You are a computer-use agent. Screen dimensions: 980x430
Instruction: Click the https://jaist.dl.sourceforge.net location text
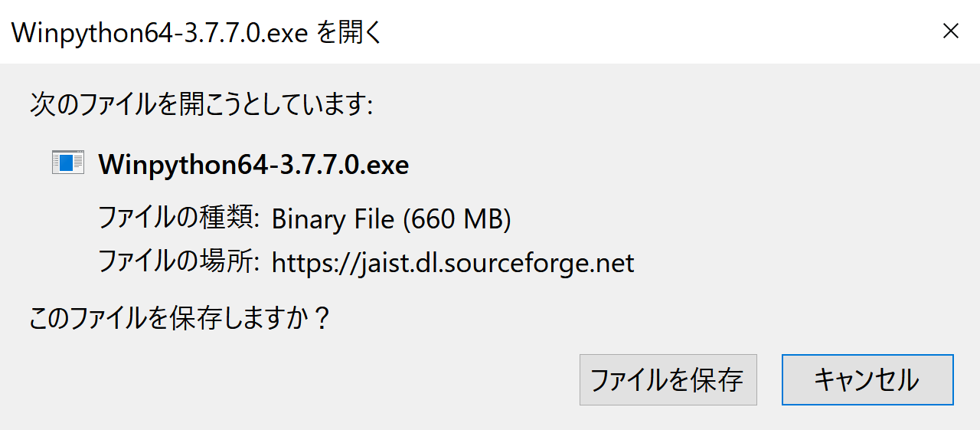[x=453, y=264]
